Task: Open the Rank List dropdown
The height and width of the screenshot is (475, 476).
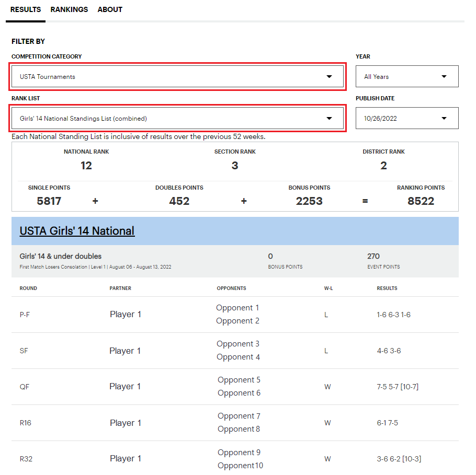Action: pos(177,119)
